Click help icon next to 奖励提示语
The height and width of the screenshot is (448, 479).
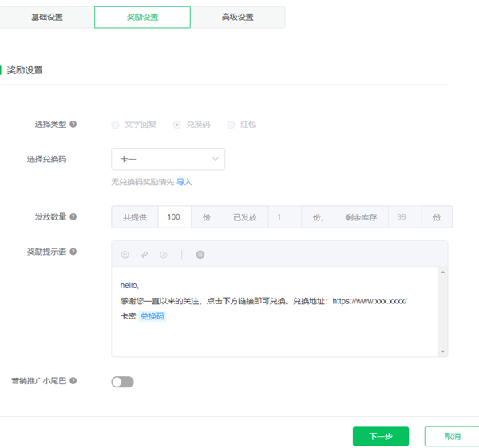[x=73, y=252]
